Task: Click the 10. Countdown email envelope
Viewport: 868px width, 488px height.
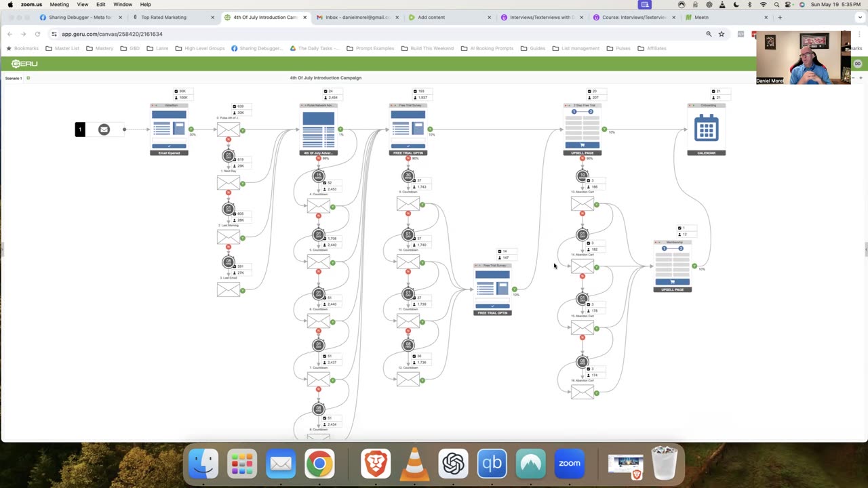Action: pyautogui.click(x=408, y=262)
